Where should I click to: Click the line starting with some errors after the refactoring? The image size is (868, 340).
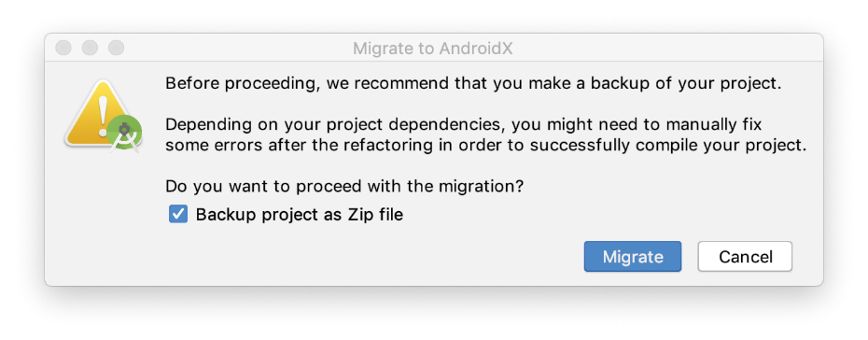(486, 147)
